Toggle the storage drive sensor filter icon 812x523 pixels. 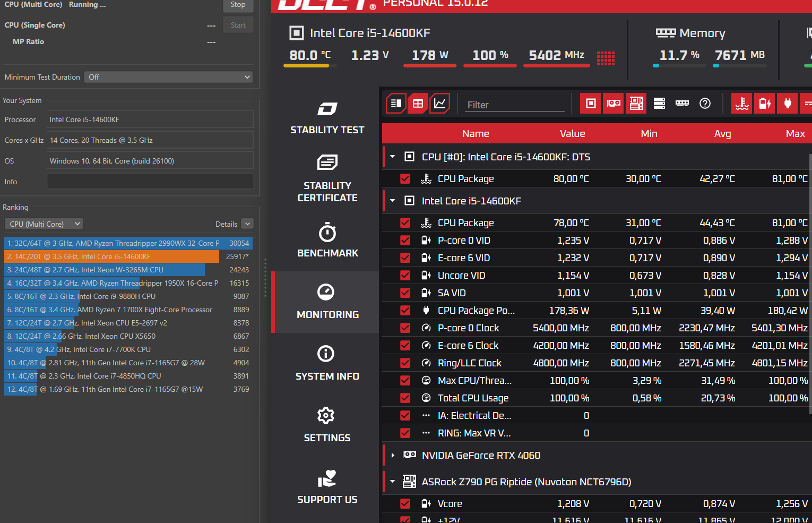point(659,104)
